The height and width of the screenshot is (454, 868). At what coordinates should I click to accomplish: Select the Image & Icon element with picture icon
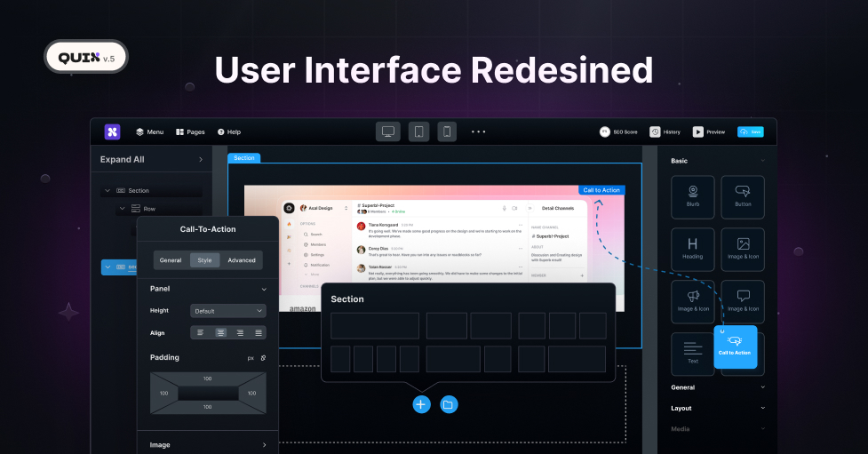tap(743, 250)
